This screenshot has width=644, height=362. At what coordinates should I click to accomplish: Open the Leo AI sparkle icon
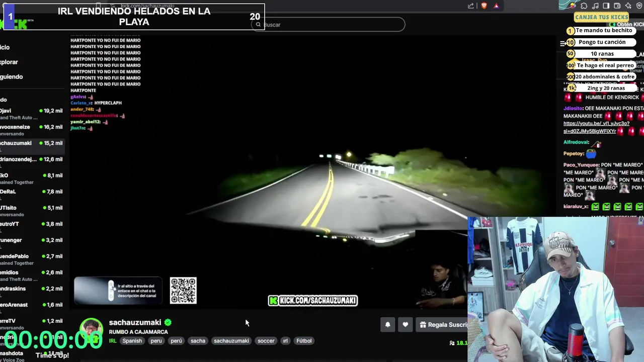628,6
